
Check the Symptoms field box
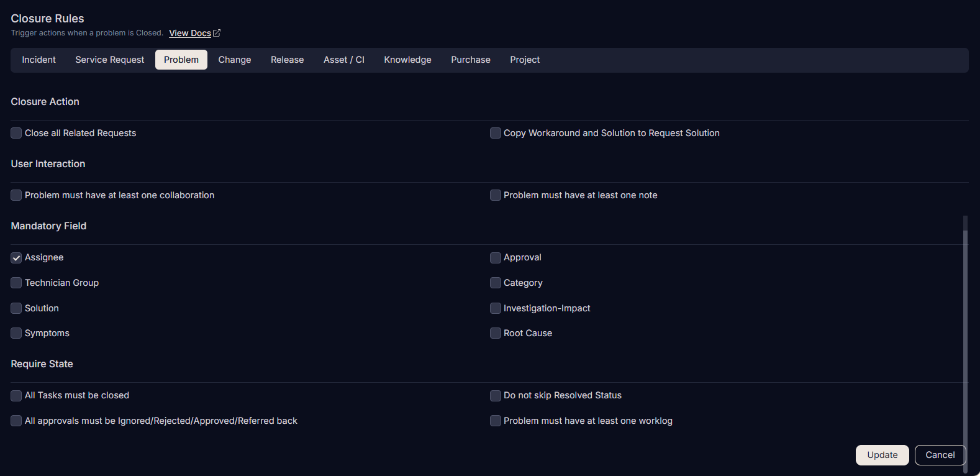[16, 333]
